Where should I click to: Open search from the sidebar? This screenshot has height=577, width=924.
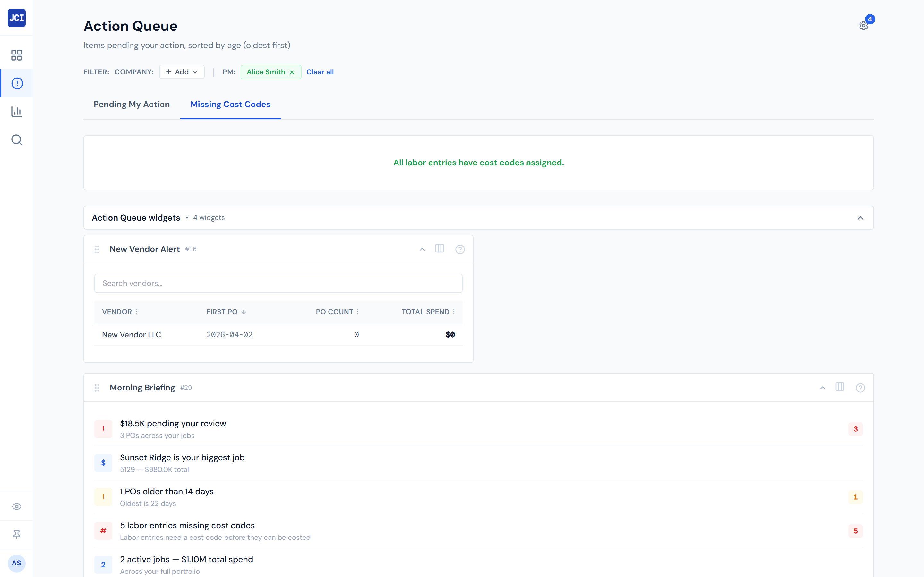(16, 140)
